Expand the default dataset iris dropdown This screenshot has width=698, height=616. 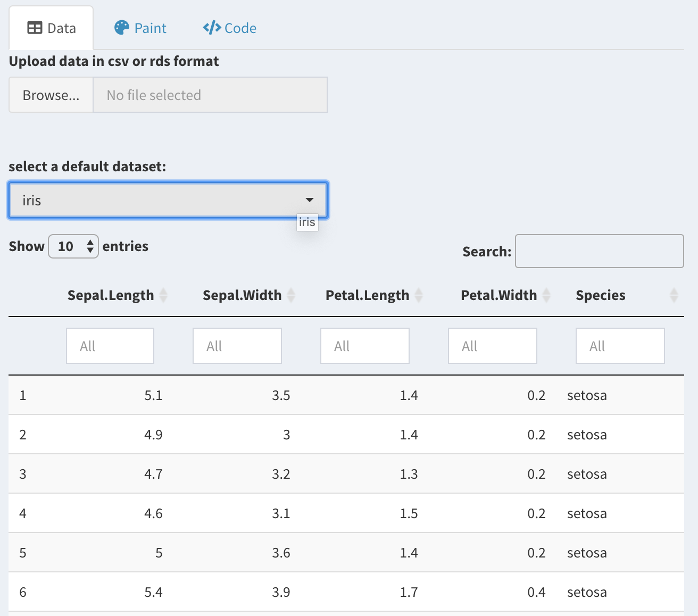coord(168,201)
